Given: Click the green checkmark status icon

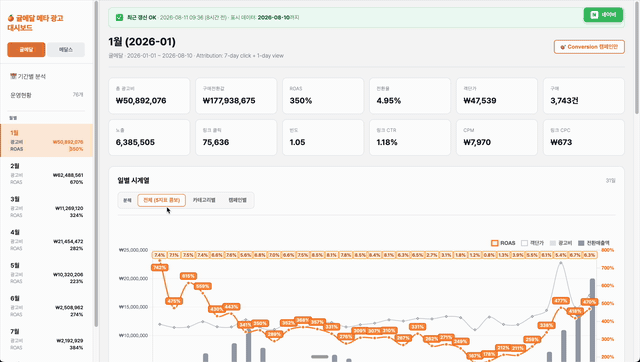Looking at the screenshot, I should point(119,18).
